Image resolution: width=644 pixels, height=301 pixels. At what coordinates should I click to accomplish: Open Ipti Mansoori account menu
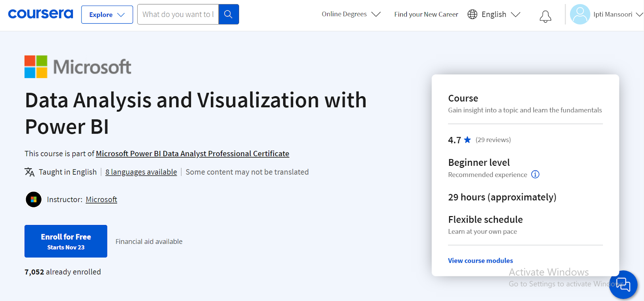pos(618,14)
